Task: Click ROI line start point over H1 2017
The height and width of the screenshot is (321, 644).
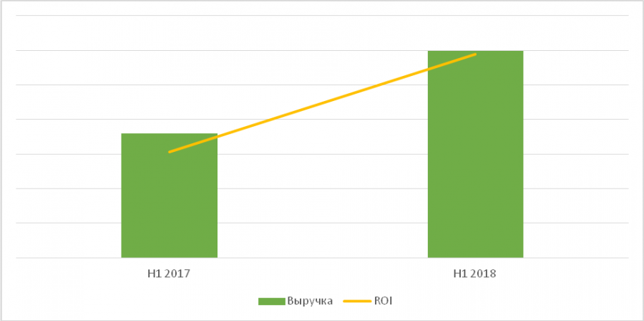Action: coord(170,152)
